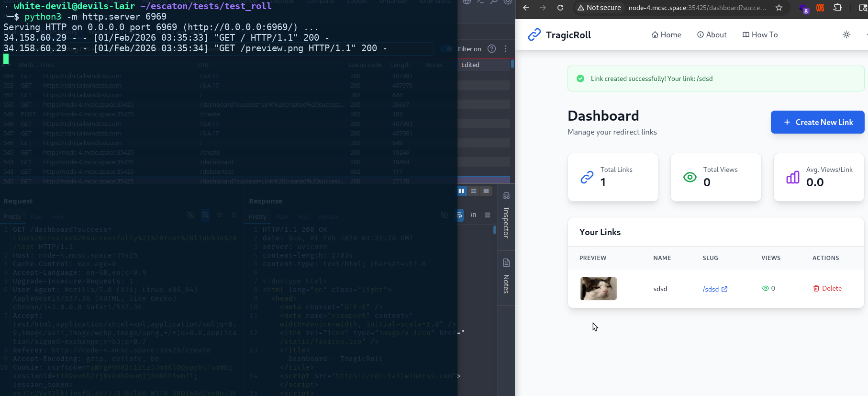Open the Home nav link

click(666, 34)
